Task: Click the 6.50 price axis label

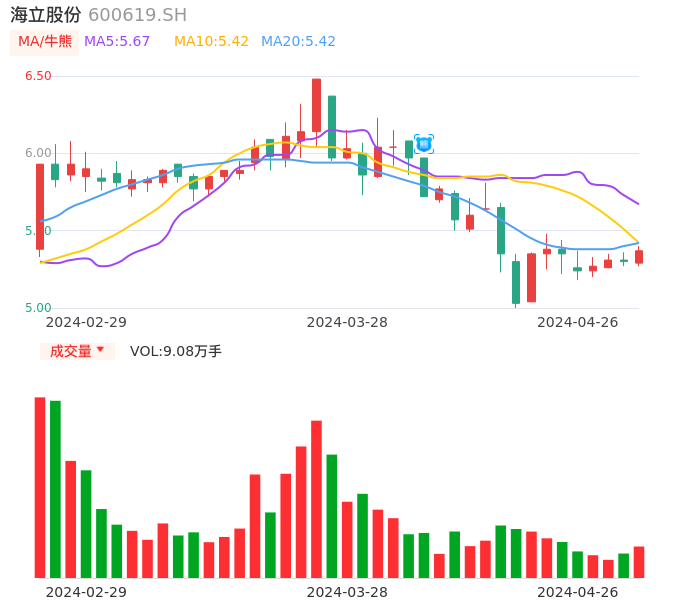Action: point(38,76)
